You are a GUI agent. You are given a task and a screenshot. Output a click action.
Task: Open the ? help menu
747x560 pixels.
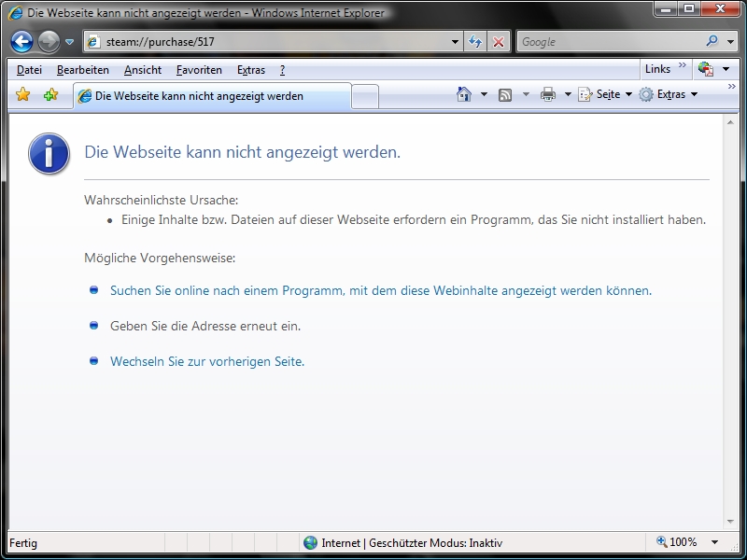point(283,70)
